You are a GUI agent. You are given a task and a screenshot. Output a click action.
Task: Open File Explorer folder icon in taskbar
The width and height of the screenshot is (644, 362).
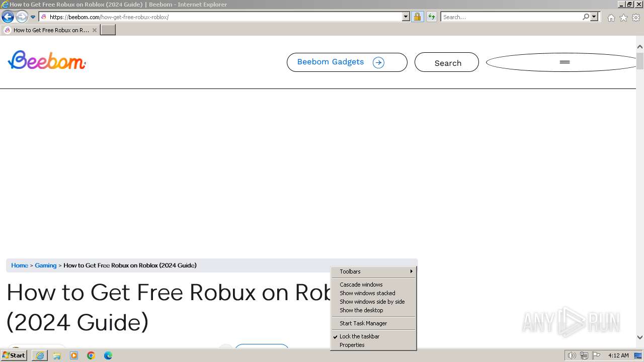(57, 355)
